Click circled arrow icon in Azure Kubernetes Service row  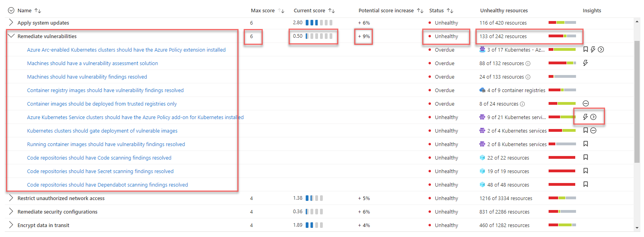[594, 117]
